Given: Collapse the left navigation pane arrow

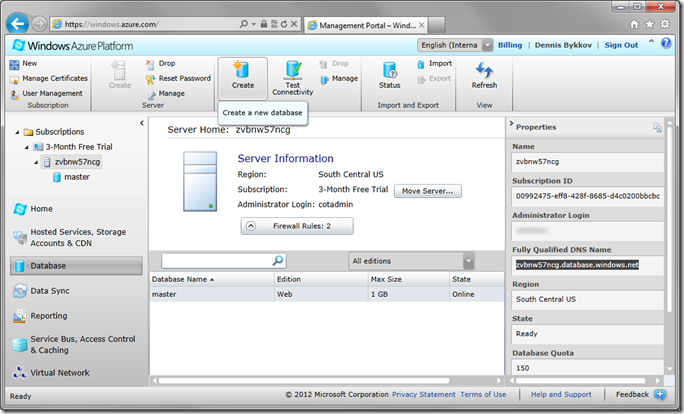Looking at the screenshot, I should click(x=142, y=123).
